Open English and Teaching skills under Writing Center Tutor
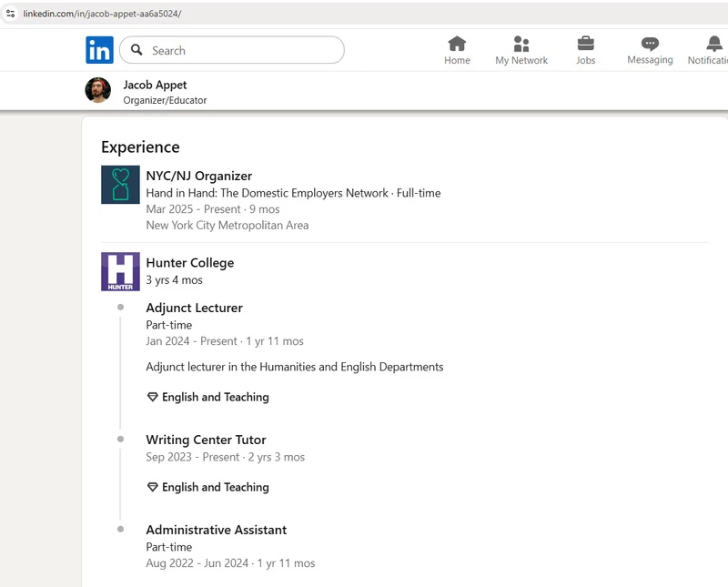This screenshot has height=587, width=728. [x=216, y=487]
